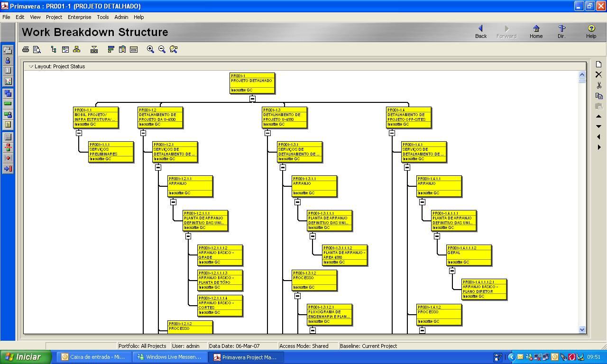The height and width of the screenshot is (364, 607).
Task: Open Project Issues icon in sidebar
Action: point(8,158)
